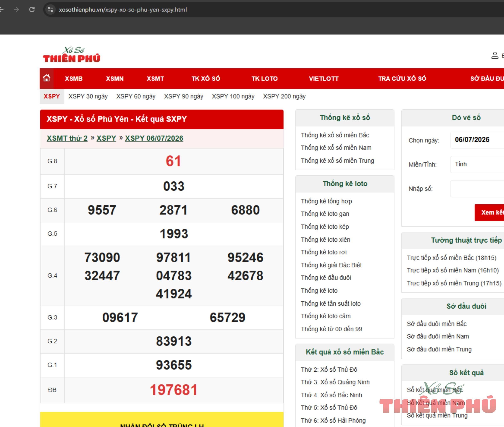Open site information icon in the address bar
This screenshot has height=427, width=504.
tap(51, 10)
